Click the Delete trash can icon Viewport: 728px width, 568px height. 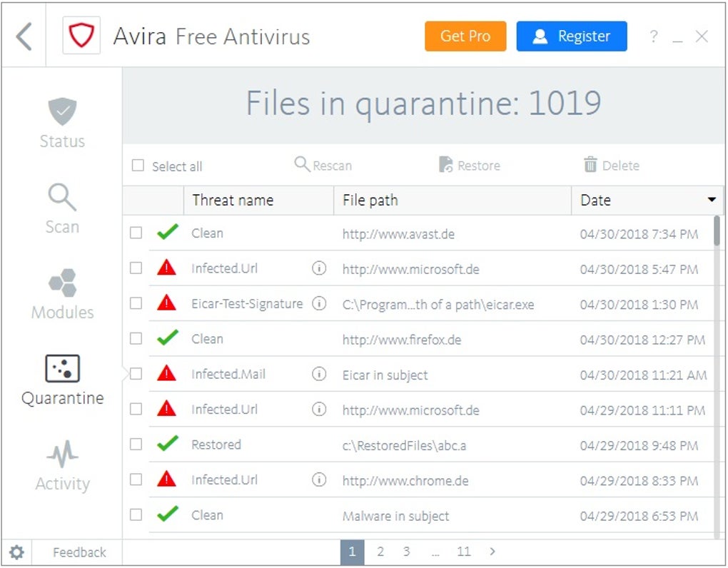click(x=590, y=164)
